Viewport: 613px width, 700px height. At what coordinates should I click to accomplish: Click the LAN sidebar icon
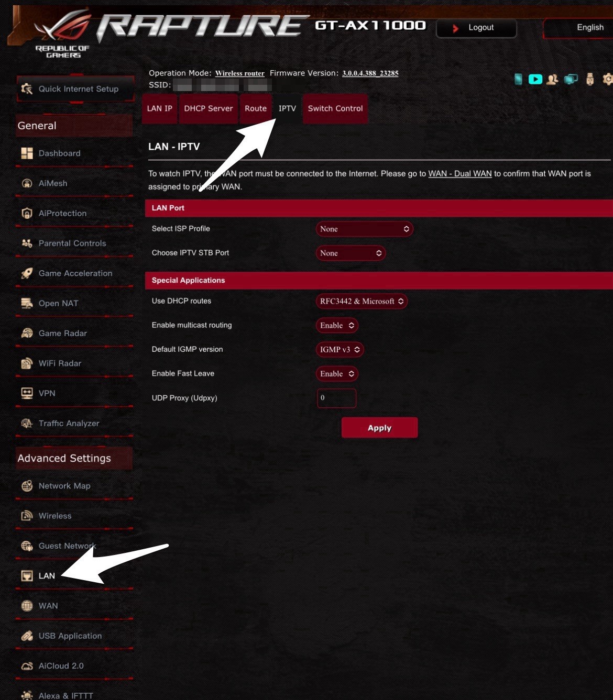(x=27, y=576)
